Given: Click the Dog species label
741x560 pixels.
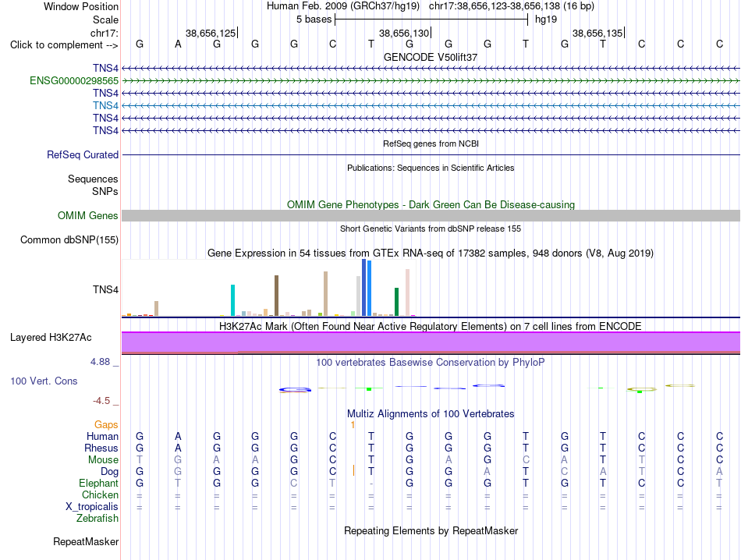Looking at the screenshot, I should click(x=109, y=472).
